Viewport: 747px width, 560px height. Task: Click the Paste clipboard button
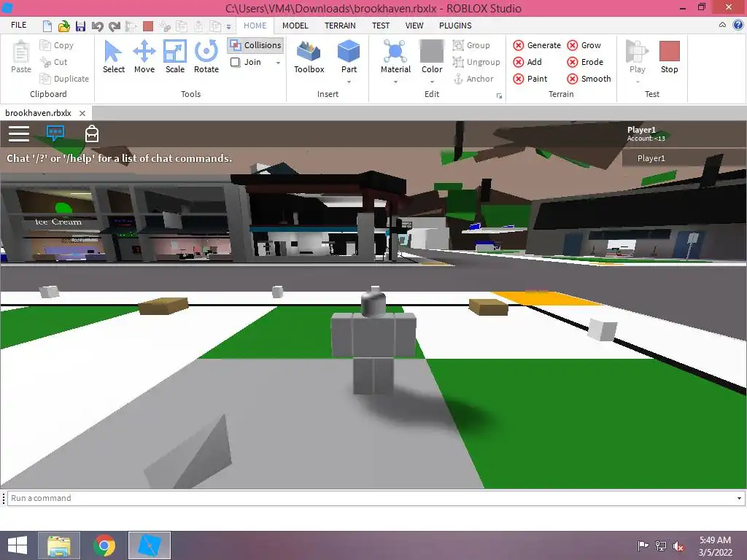(x=21, y=57)
